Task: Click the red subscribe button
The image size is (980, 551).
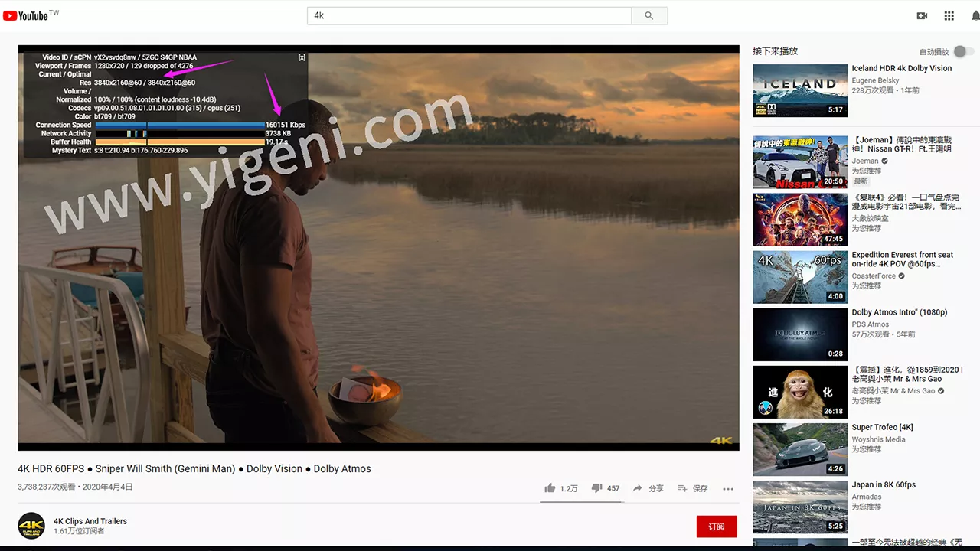Action: click(x=717, y=527)
